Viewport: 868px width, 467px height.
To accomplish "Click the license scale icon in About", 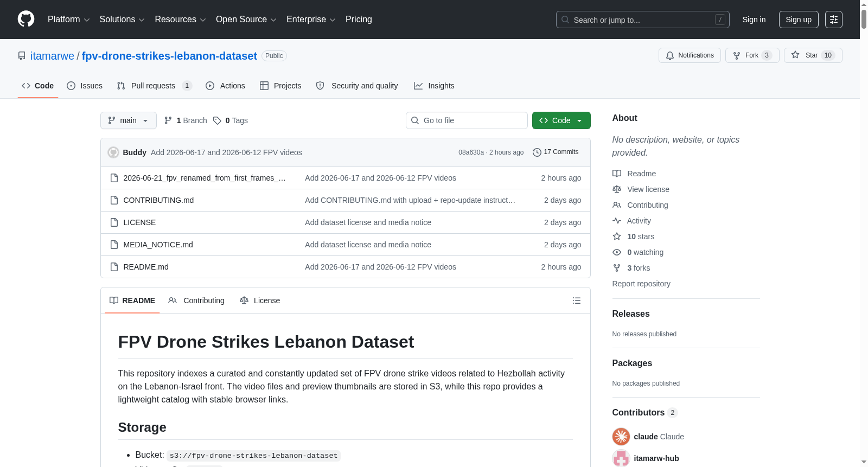I will click(x=617, y=189).
